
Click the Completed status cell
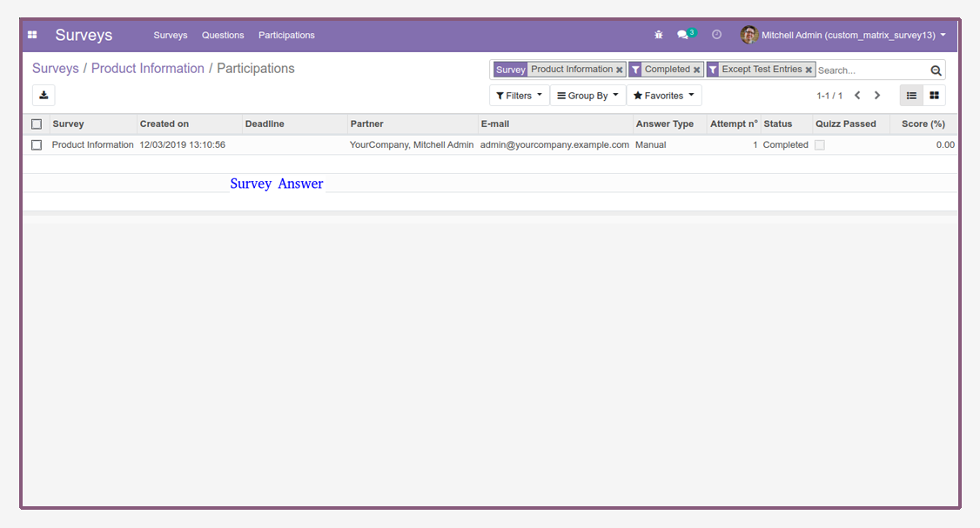tap(786, 145)
